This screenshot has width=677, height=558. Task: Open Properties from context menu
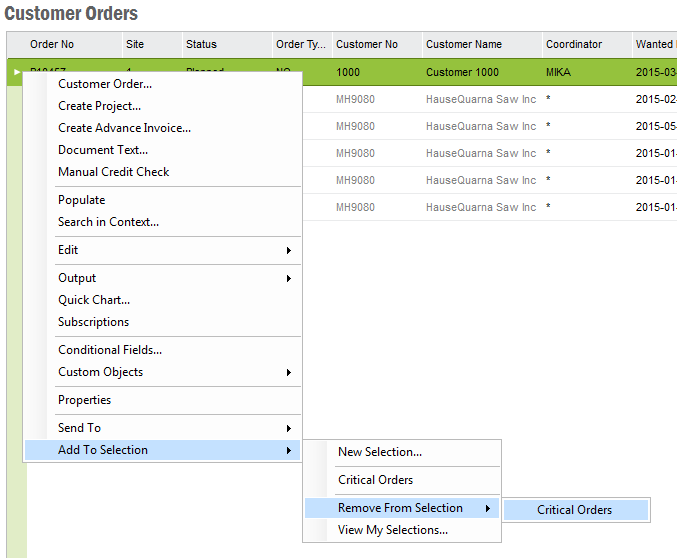[x=84, y=400]
